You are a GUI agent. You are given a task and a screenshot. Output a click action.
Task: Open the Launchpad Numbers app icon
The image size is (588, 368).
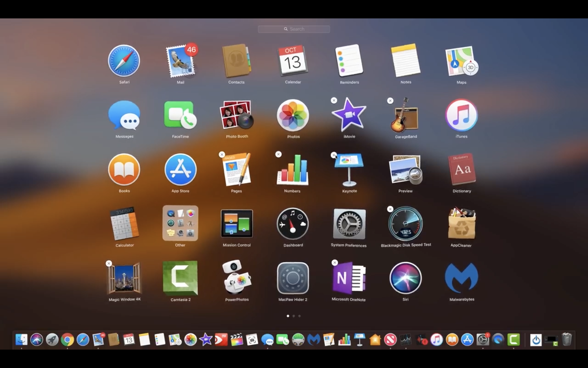click(x=293, y=170)
